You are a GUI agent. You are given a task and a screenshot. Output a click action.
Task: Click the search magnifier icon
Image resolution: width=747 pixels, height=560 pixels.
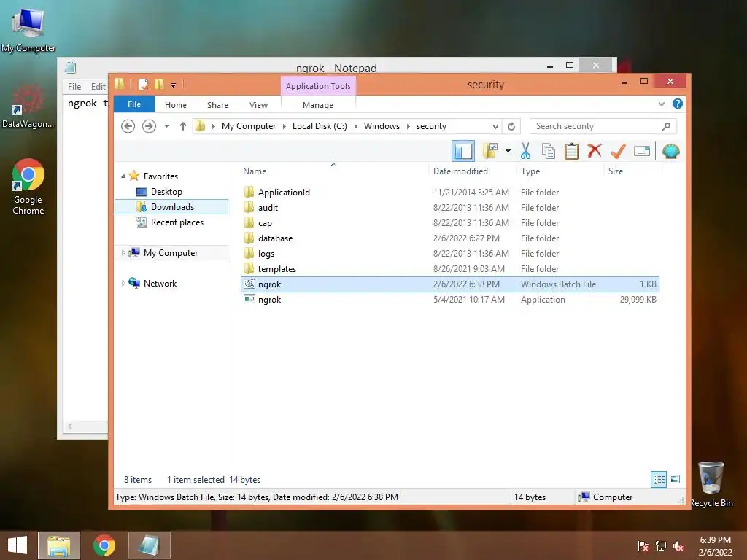[x=666, y=126]
